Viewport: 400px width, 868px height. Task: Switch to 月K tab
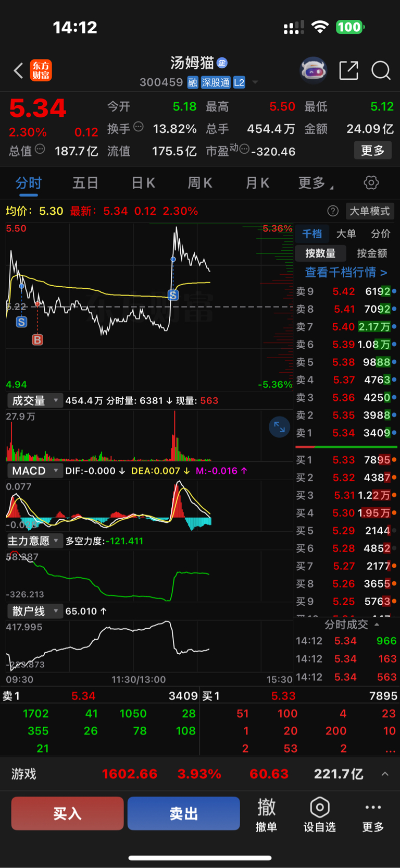point(257,183)
